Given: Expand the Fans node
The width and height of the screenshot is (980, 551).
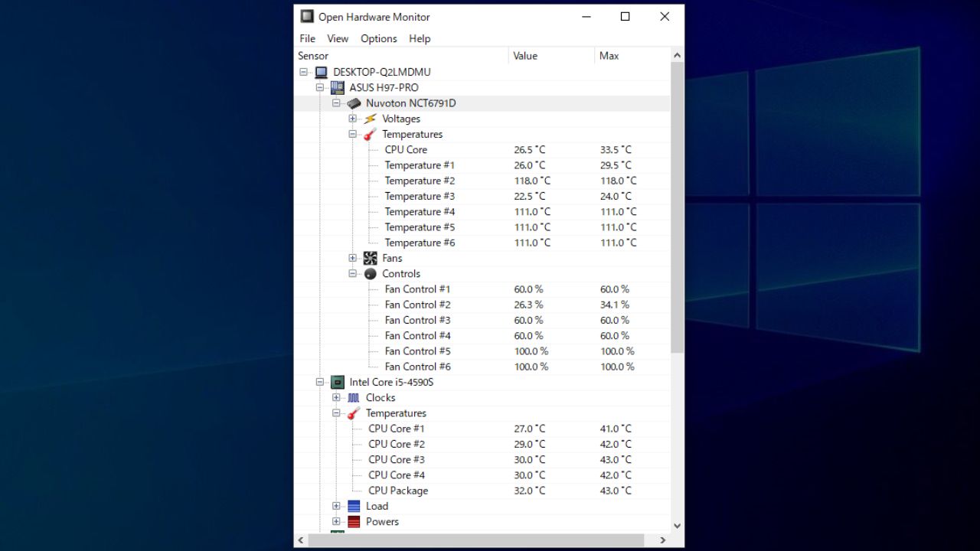Looking at the screenshot, I should pos(353,258).
